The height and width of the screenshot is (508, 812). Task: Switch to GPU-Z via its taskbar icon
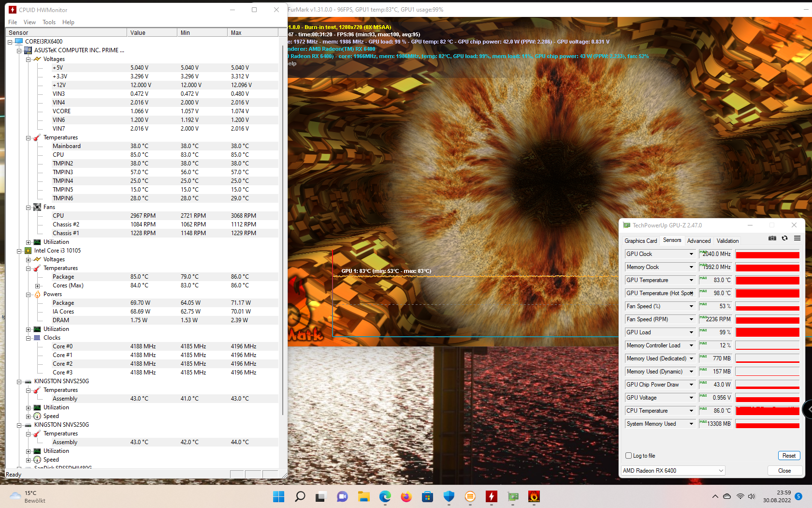tap(513, 496)
